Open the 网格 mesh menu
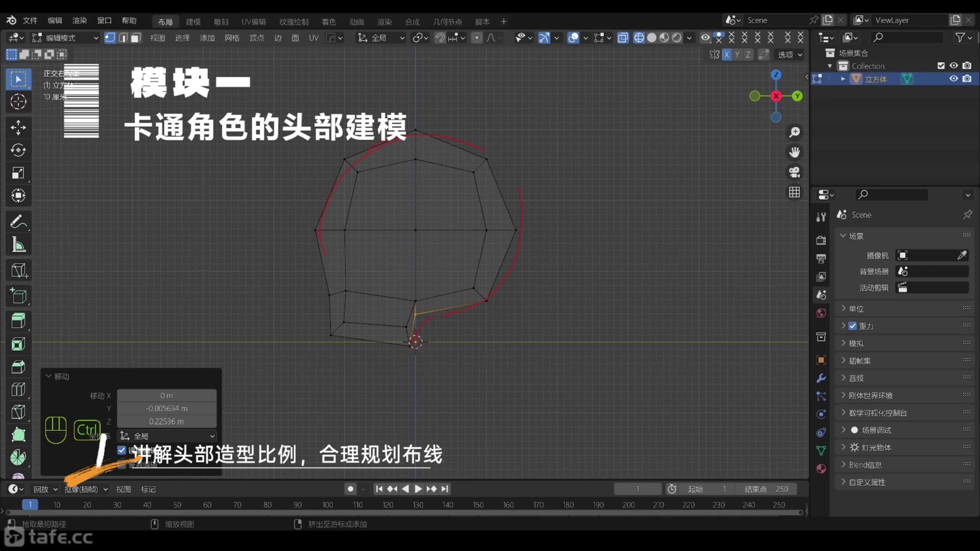Image resolution: width=980 pixels, height=551 pixels. pyautogui.click(x=232, y=38)
